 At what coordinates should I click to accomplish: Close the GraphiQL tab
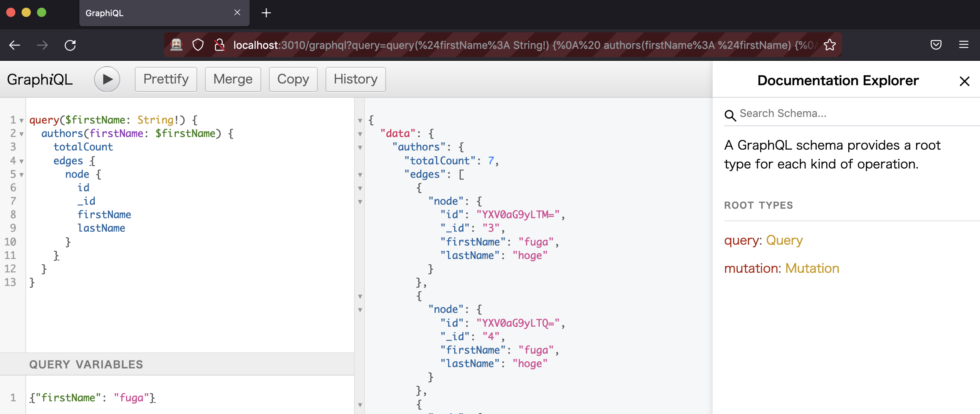tap(237, 13)
